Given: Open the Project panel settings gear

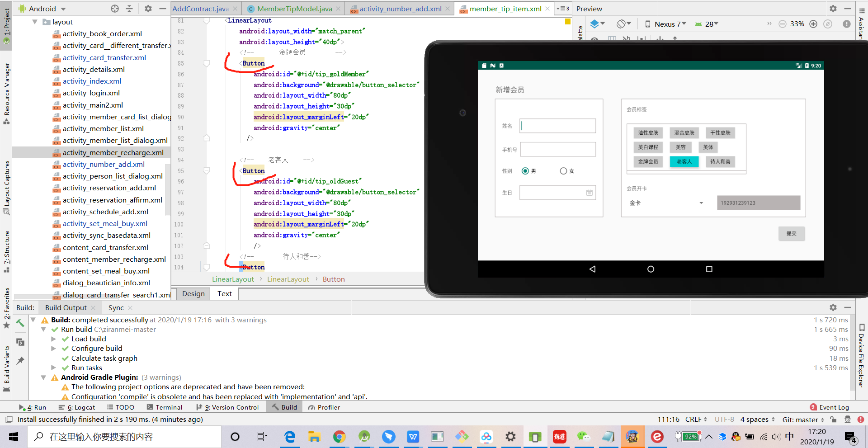Looking at the screenshot, I should coord(148,9).
